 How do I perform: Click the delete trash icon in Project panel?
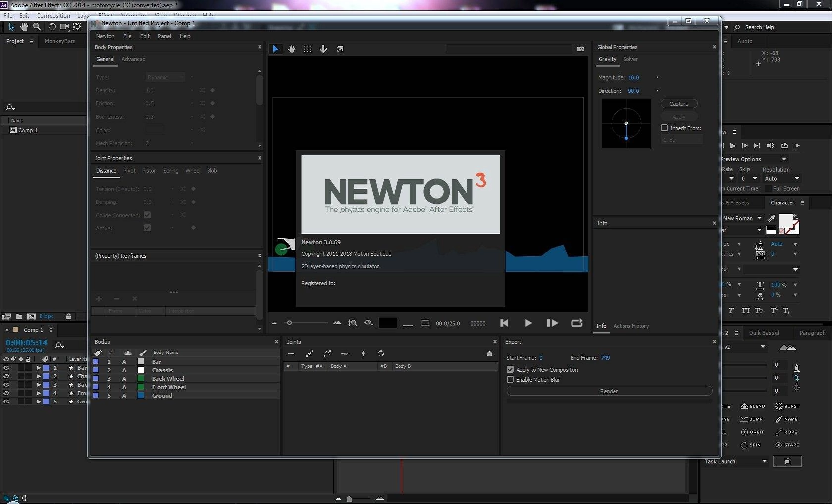click(x=69, y=316)
